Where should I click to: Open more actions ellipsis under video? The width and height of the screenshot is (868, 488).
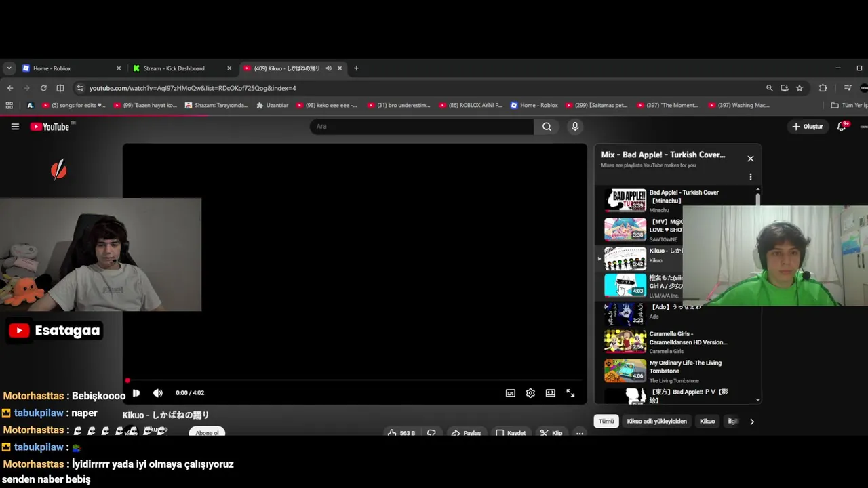(580, 433)
